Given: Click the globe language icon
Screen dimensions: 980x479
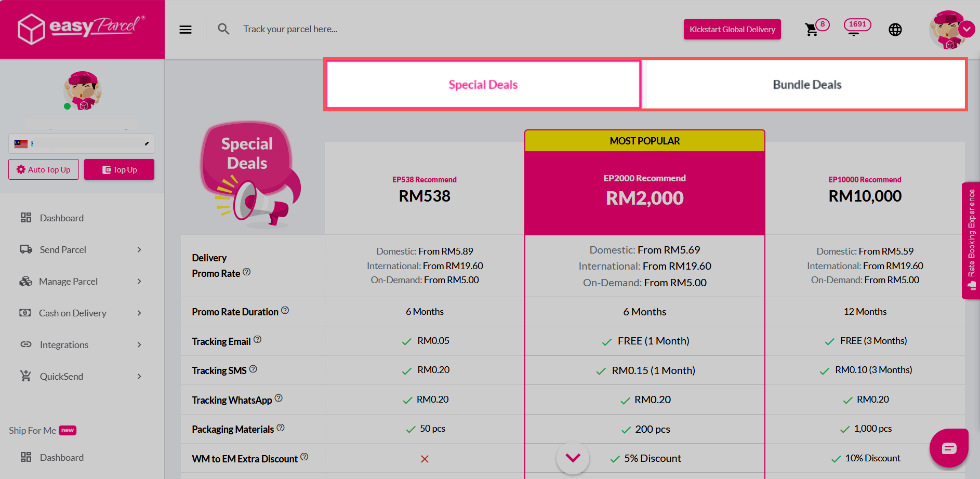Looking at the screenshot, I should (x=895, y=30).
